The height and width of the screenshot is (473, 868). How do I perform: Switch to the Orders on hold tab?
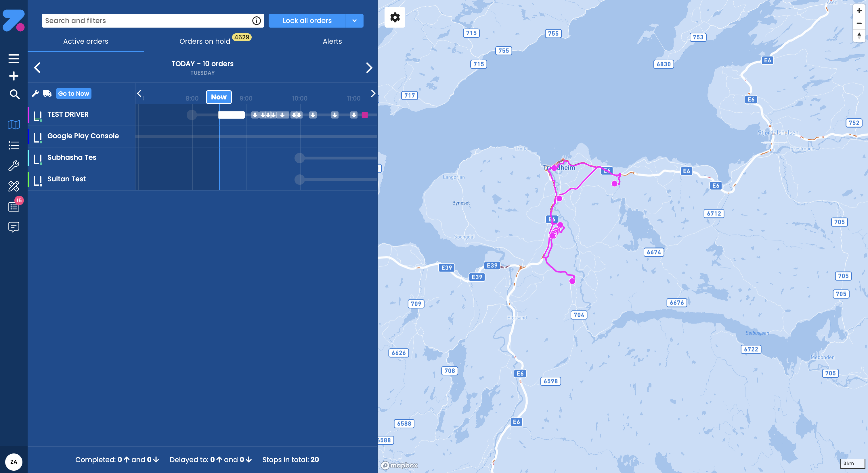click(204, 41)
